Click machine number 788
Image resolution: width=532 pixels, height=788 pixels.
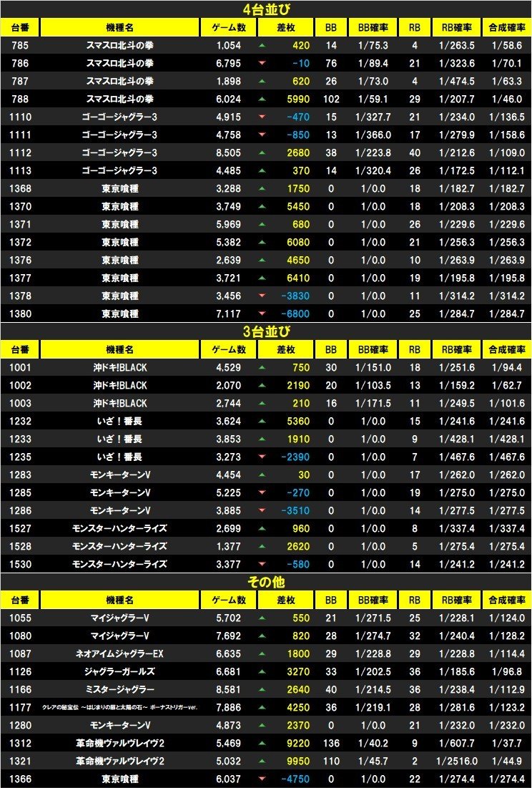pyautogui.click(x=20, y=99)
